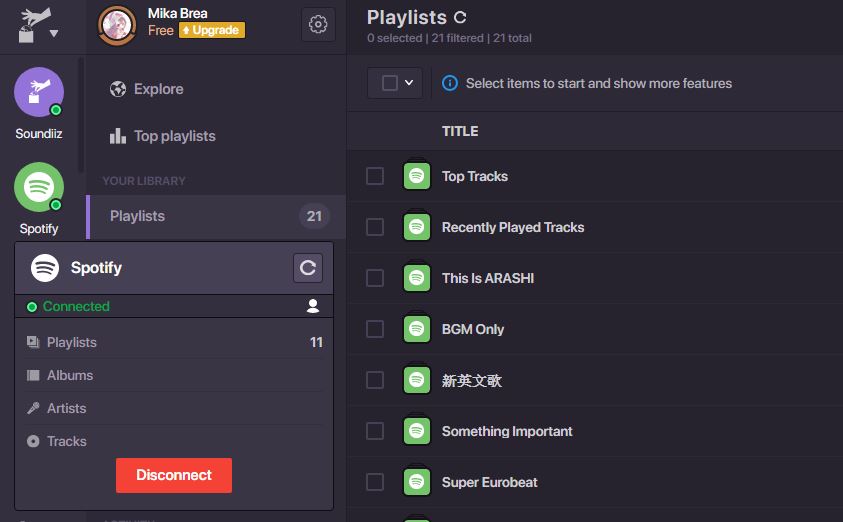The image size is (843, 522).
Task: Open settings gear icon
Action: click(x=318, y=24)
